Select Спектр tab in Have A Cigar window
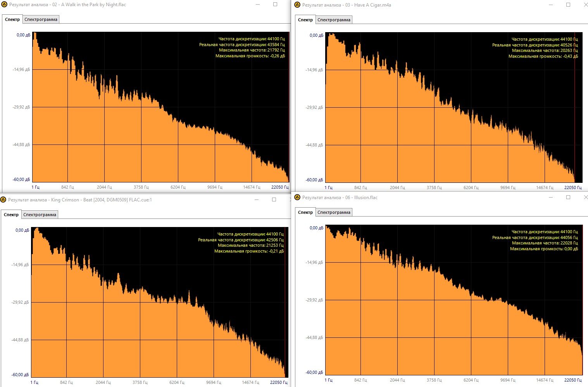Image resolution: width=588 pixels, height=387 pixels. (x=305, y=20)
